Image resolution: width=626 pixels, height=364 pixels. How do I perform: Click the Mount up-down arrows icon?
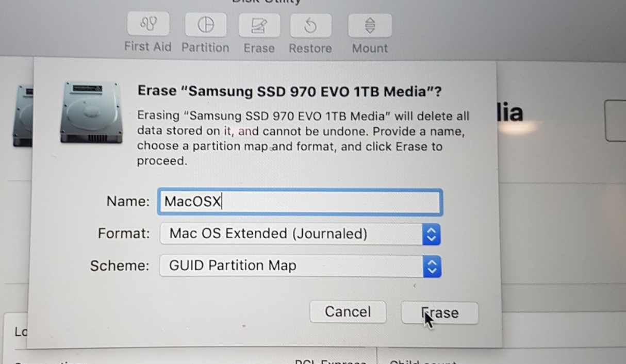point(370,25)
